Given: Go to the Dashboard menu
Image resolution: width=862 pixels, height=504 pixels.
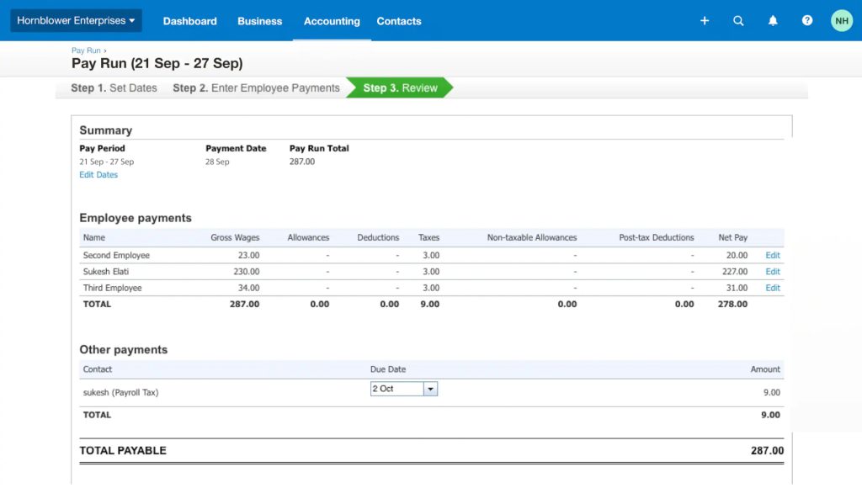Looking at the screenshot, I should [x=189, y=21].
